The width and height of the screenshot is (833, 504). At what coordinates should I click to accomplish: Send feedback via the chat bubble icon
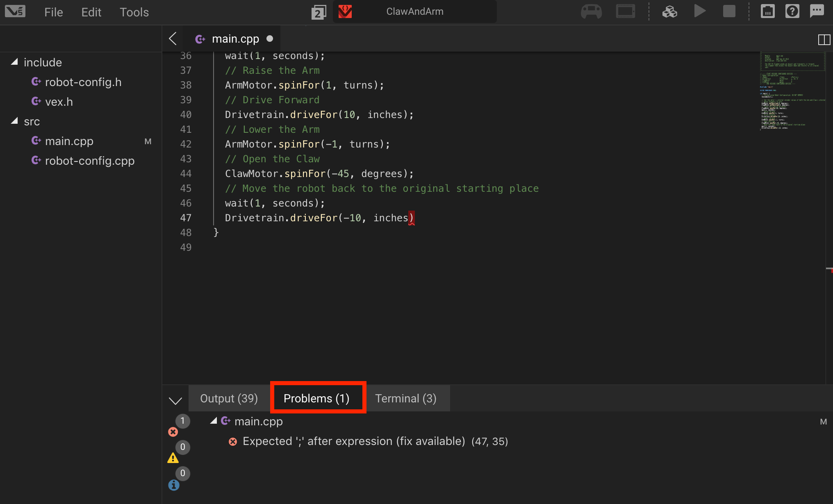click(x=817, y=11)
